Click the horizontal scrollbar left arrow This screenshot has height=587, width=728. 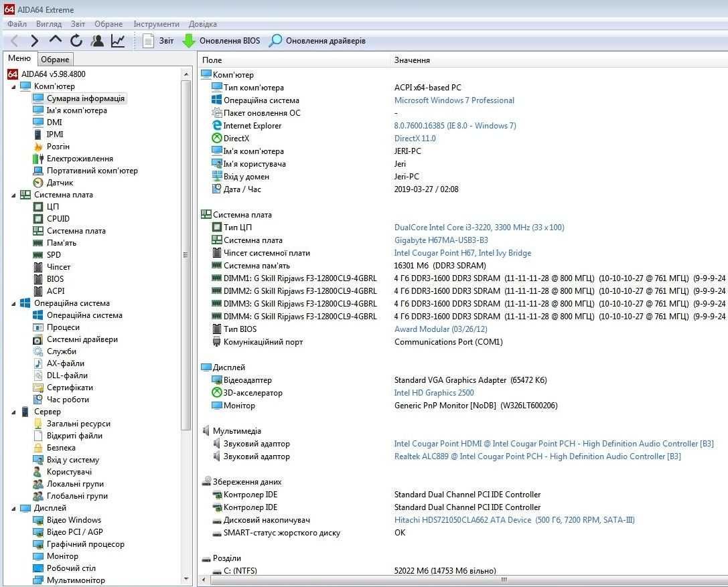click(x=204, y=580)
